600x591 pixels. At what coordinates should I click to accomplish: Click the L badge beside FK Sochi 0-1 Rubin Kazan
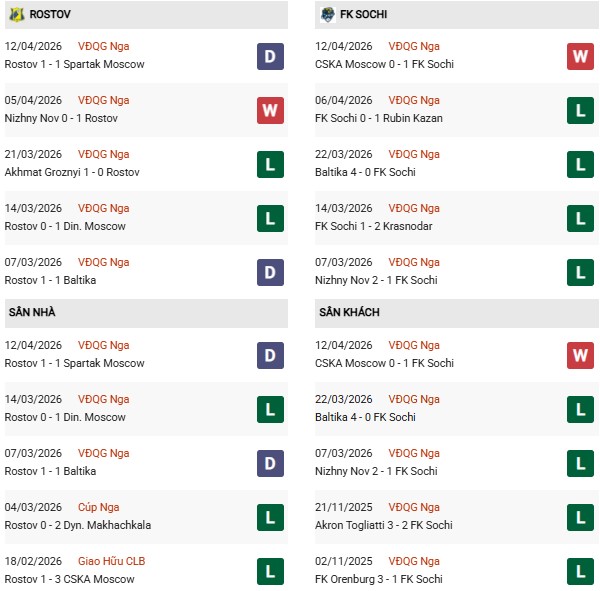581,110
